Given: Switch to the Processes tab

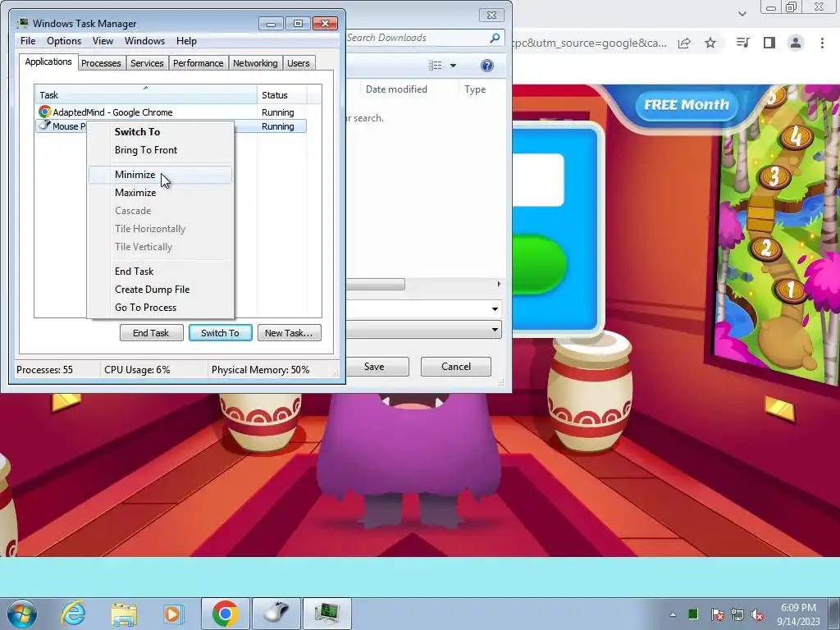Looking at the screenshot, I should pyautogui.click(x=101, y=63).
